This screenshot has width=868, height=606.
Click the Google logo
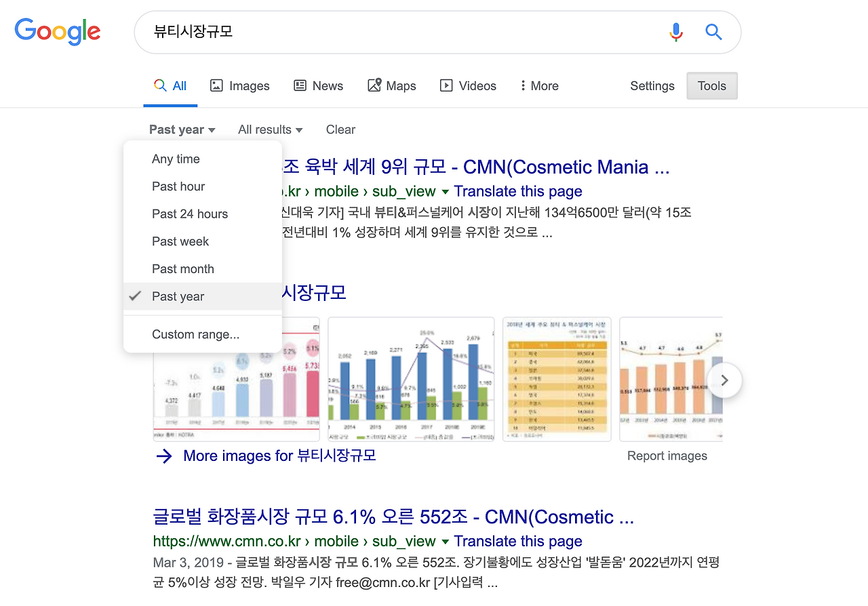(58, 31)
